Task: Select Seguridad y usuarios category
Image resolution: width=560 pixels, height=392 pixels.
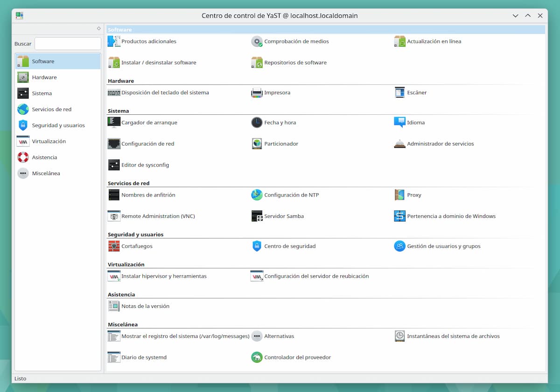Action: pyautogui.click(x=58, y=125)
